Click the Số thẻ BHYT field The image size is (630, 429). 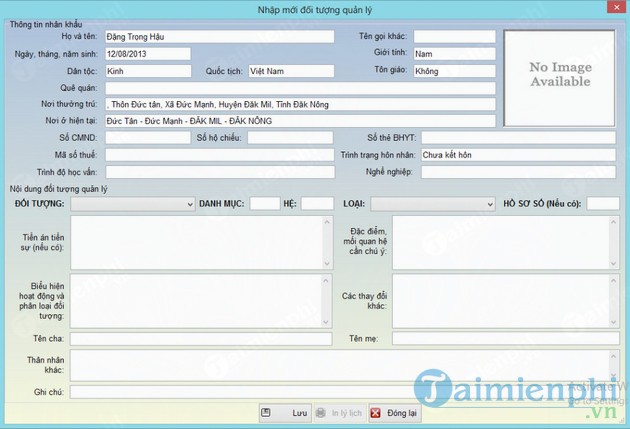(518, 138)
